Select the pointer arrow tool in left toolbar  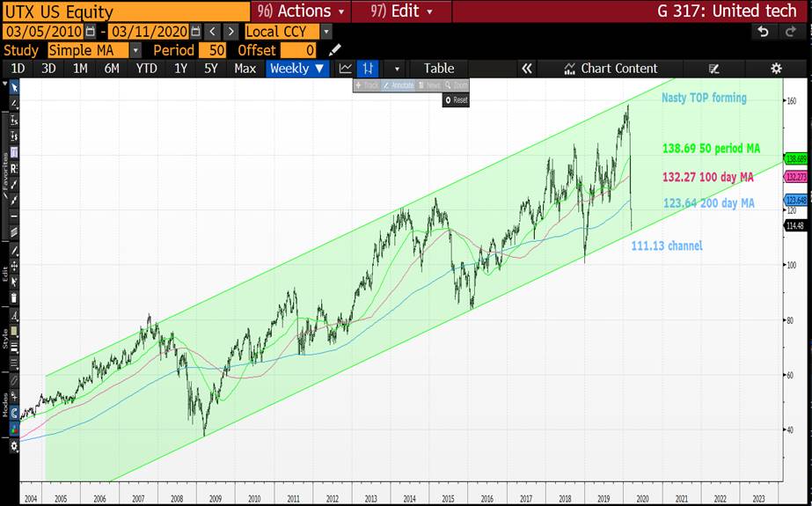[14, 87]
